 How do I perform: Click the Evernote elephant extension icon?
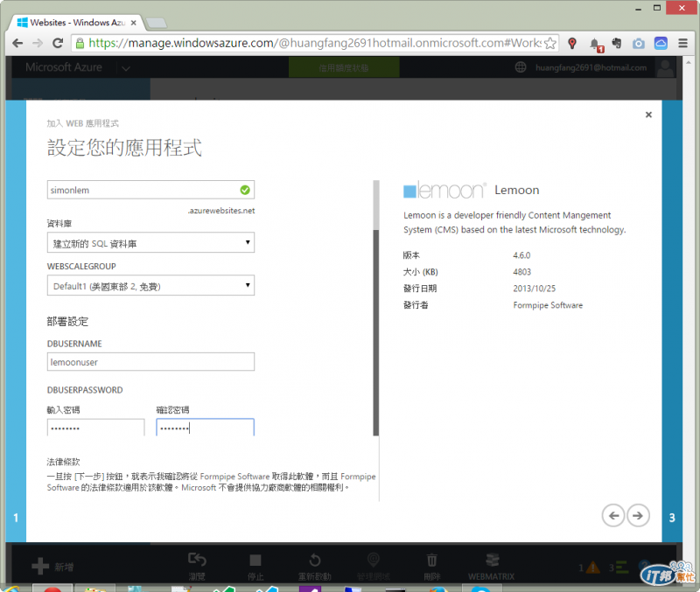pyautogui.click(x=617, y=43)
